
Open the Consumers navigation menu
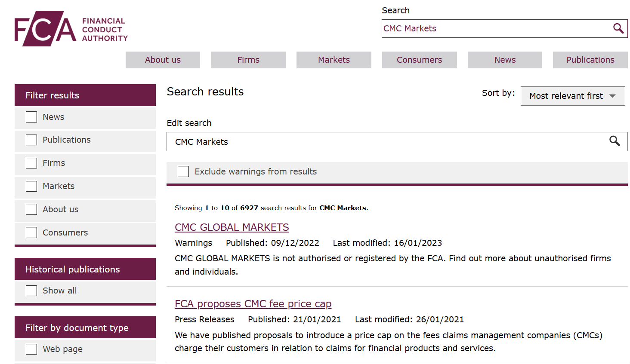(419, 60)
